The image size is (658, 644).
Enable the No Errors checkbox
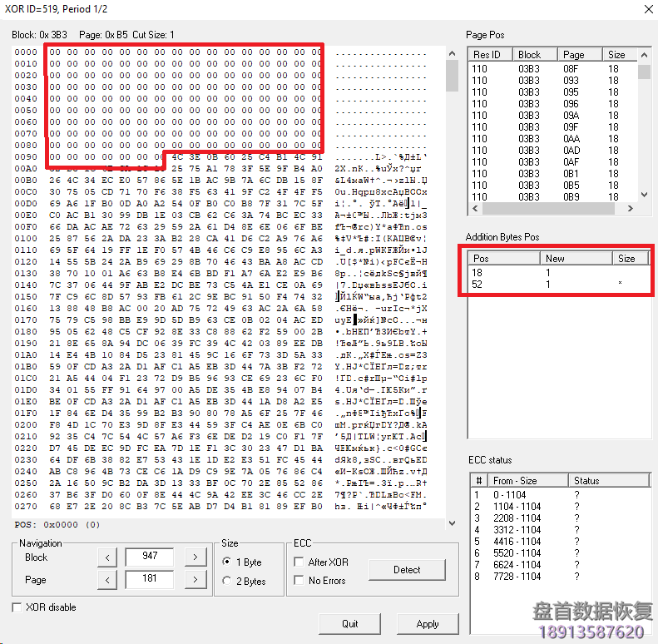click(x=299, y=580)
